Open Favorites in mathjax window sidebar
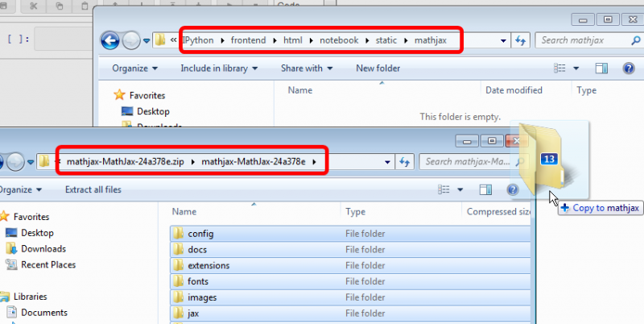This screenshot has height=324, width=644. pos(147,95)
